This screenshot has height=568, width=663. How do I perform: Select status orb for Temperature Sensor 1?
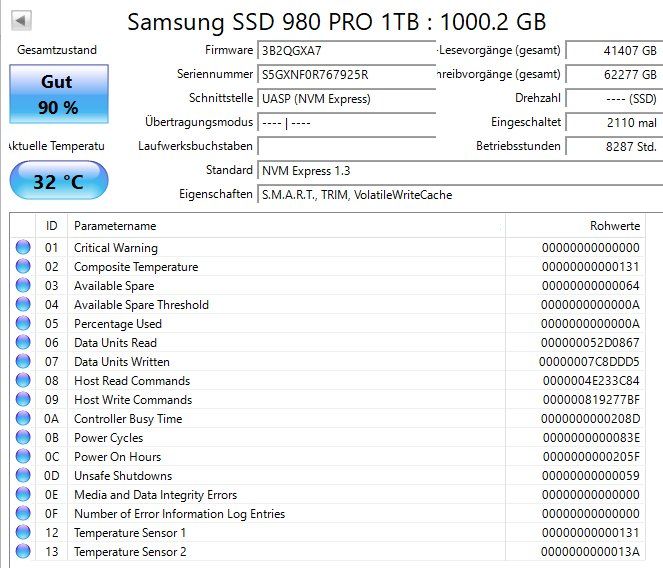pyautogui.click(x=23, y=532)
